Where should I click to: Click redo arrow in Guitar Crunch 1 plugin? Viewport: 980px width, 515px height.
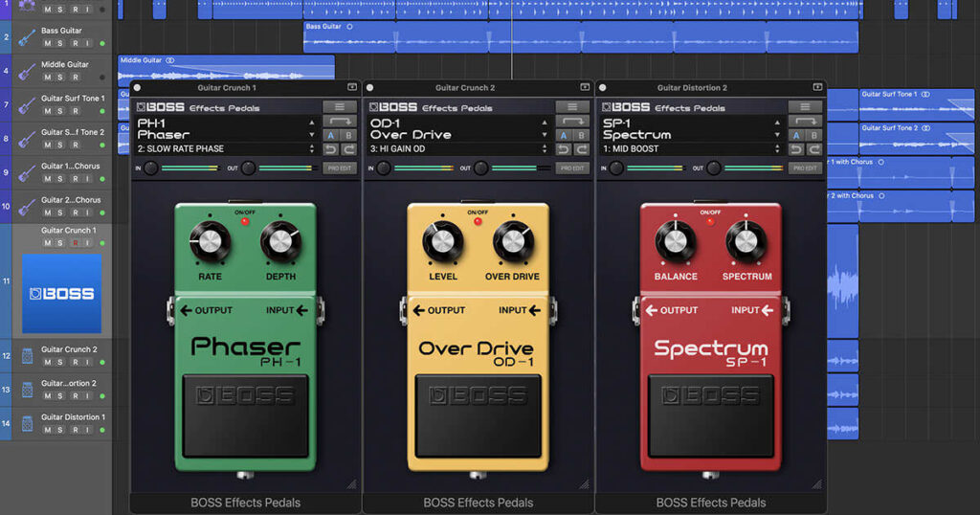click(x=348, y=148)
